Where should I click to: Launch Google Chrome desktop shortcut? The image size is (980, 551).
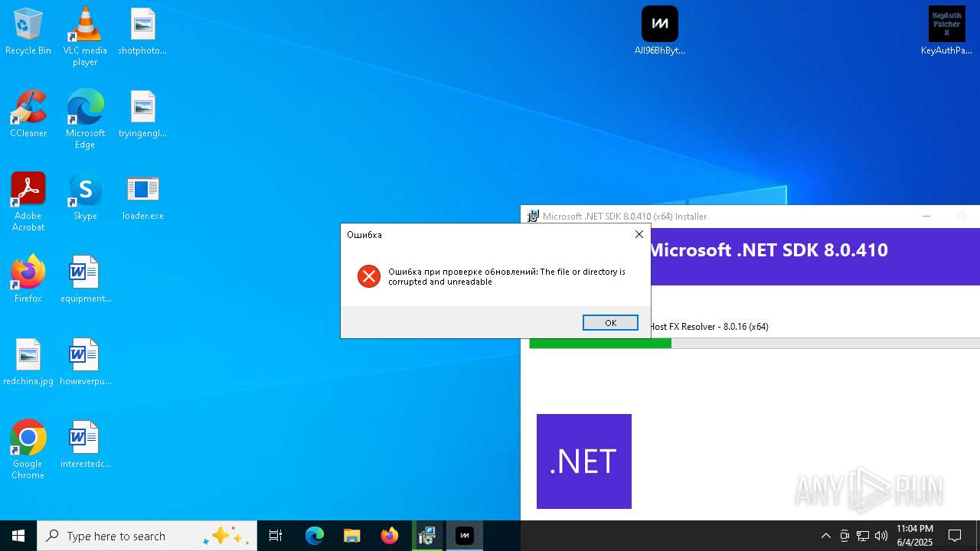[x=28, y=450]
